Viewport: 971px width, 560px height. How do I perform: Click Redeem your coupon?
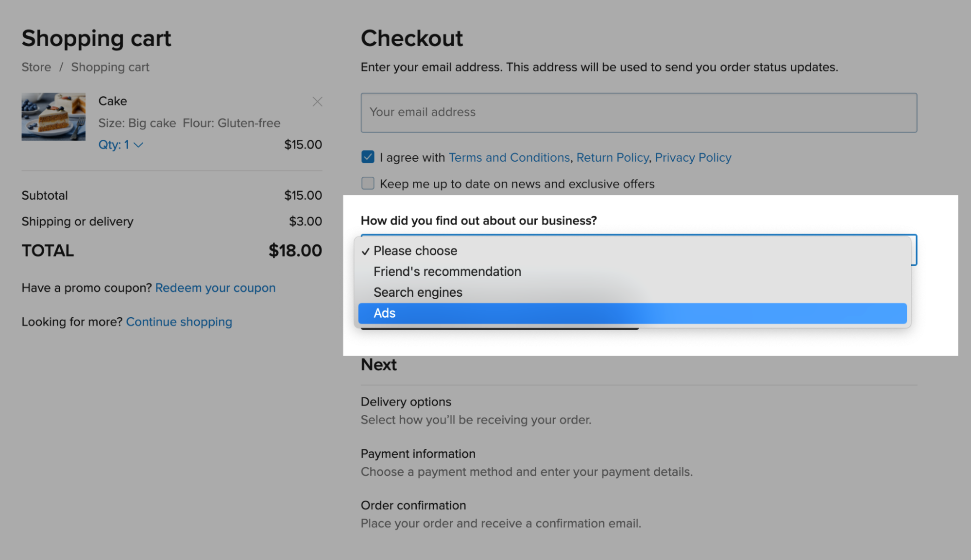pos(215,288)
